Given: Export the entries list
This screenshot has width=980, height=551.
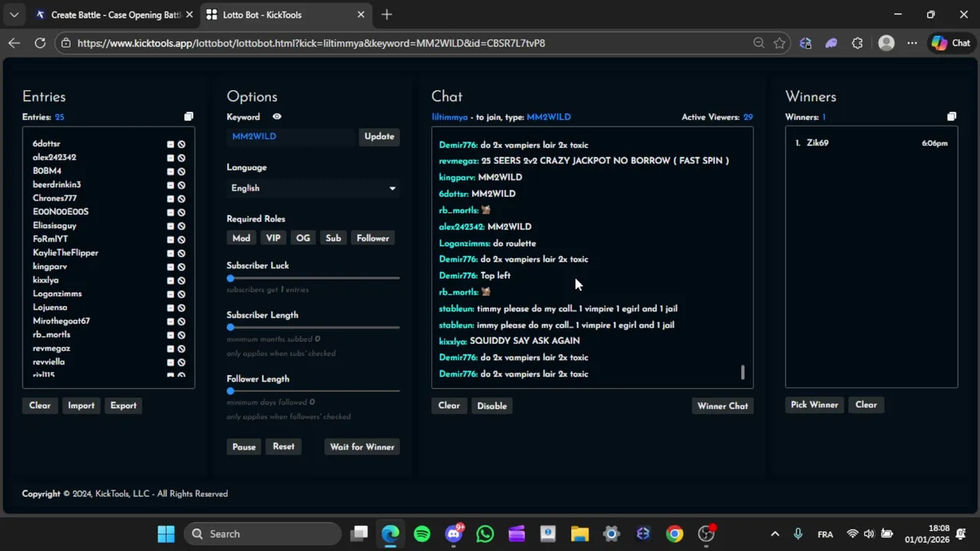Looking at the screenshot, I should (123, 406).
